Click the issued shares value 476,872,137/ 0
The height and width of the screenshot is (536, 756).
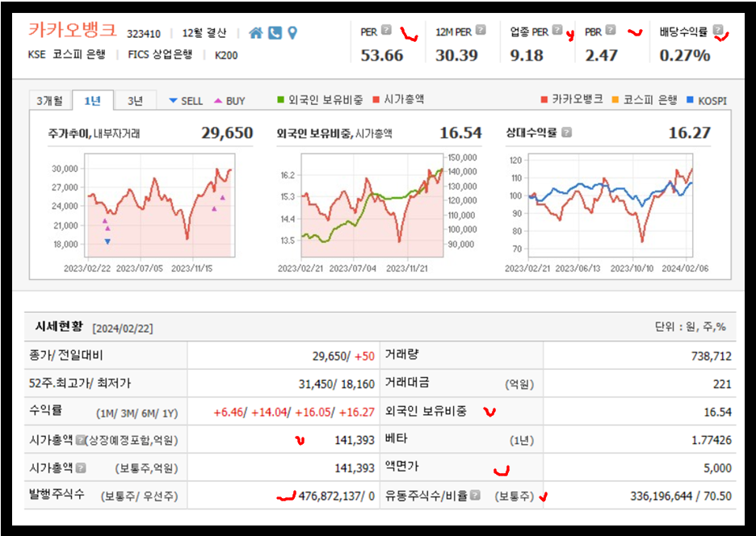(x=337, y=496)
